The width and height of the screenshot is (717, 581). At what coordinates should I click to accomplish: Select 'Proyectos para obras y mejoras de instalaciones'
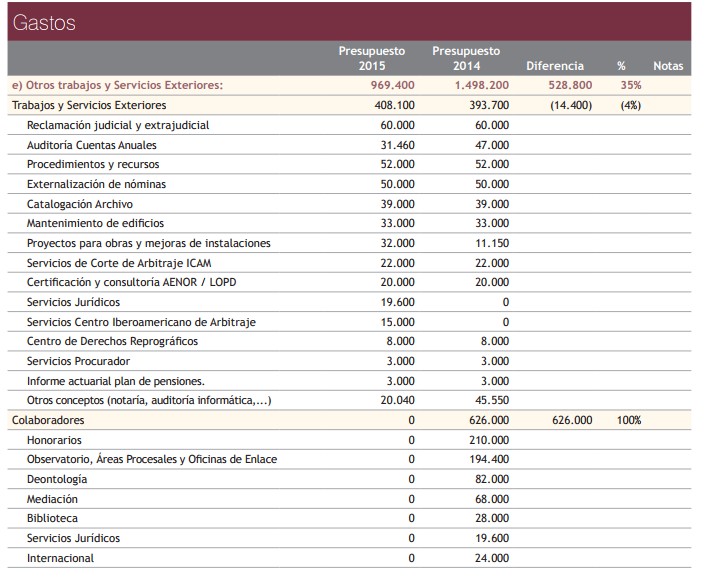(149, 243)
